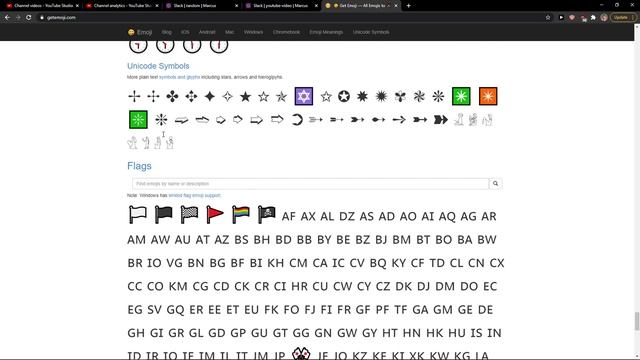
Task: Close the Get Emoji browser tab
Action: pos(396,6)
